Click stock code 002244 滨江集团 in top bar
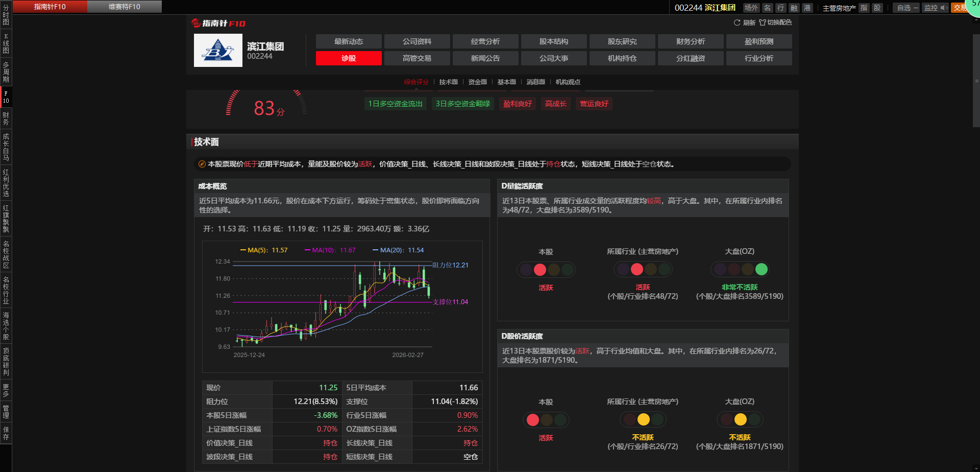Image resolution: width=980 pixels, height=472 pixels. (705, 8)
